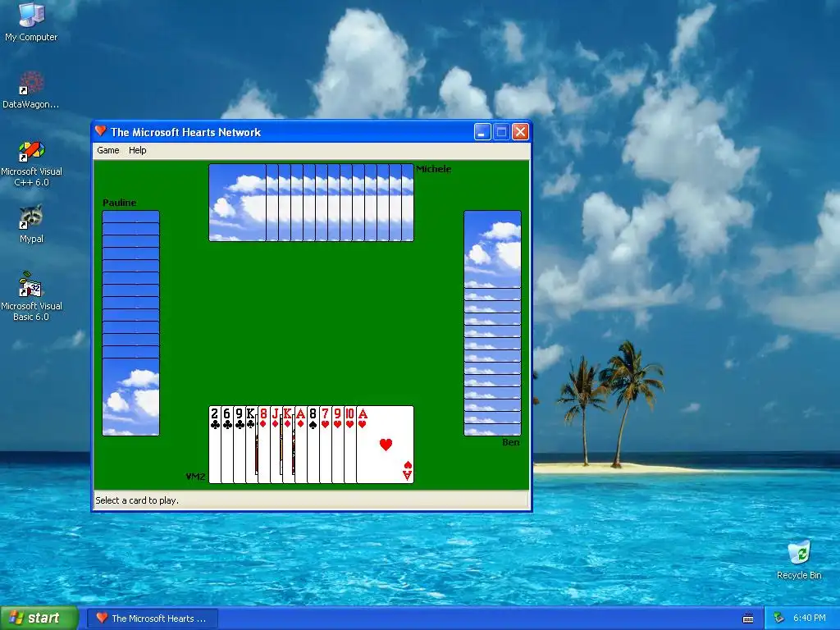
Task: Open the Help menu
Action: coord(137,151)
